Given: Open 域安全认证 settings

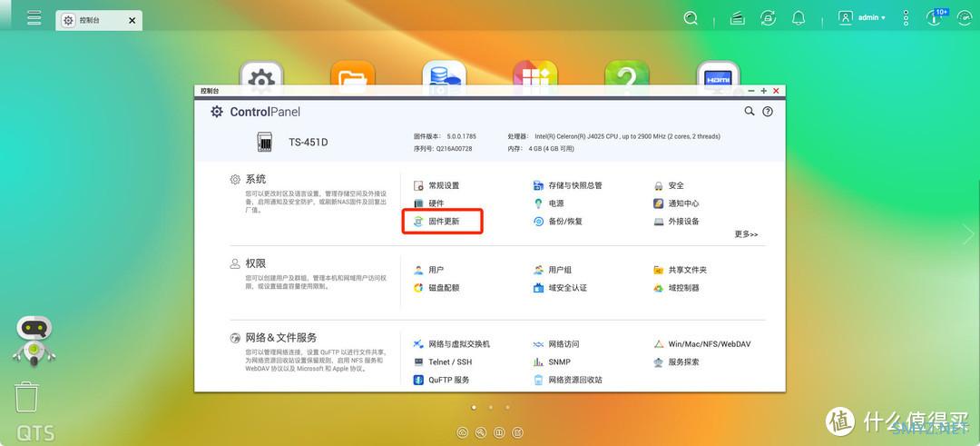Looking at the screenshot, I should (x=560, y=288).
